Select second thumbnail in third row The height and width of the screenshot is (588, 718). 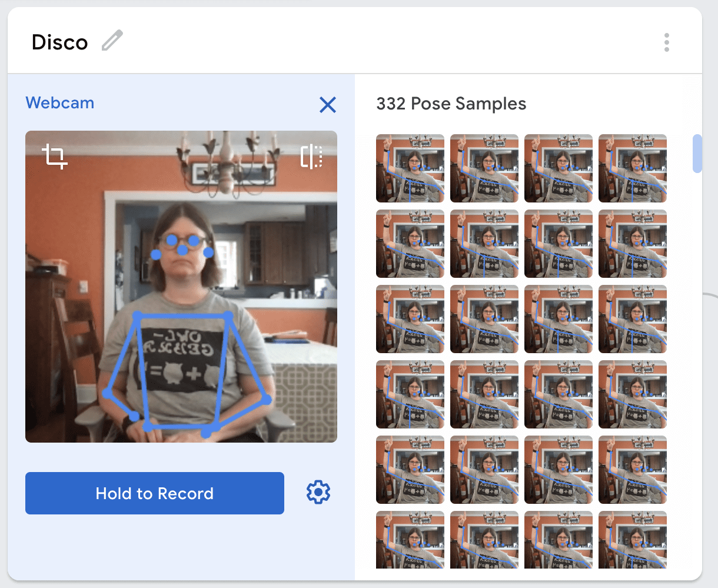click(x=484, y=319)
